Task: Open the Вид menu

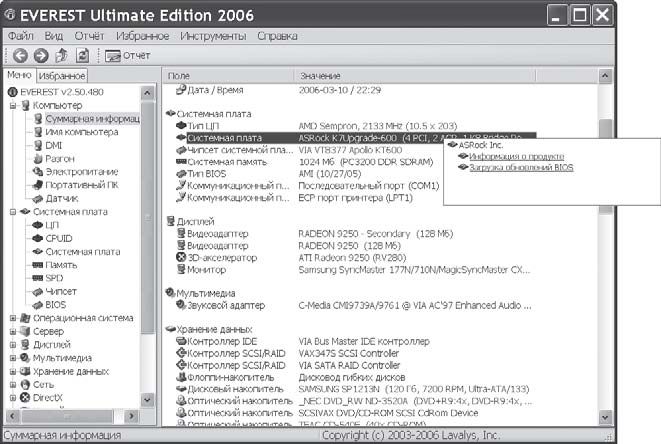Action: pos(54,36)
